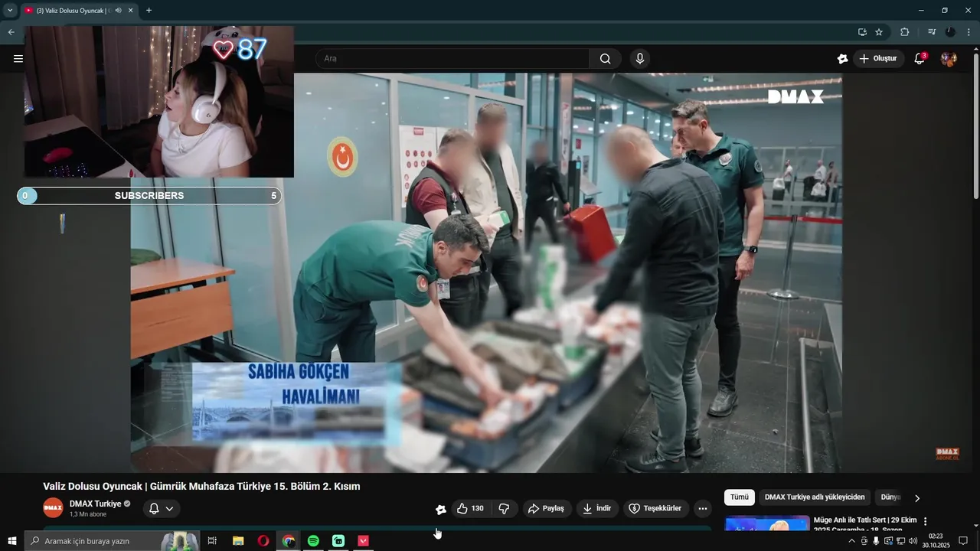Select the Dünya filter chip
Screen dimensions: 980x551
point(890,497)
